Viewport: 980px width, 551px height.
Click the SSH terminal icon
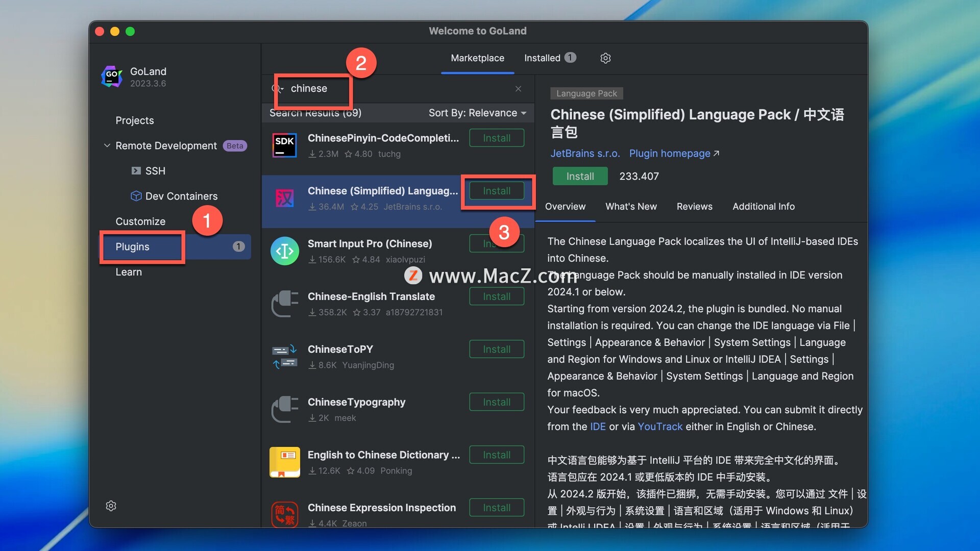[136, 171]
